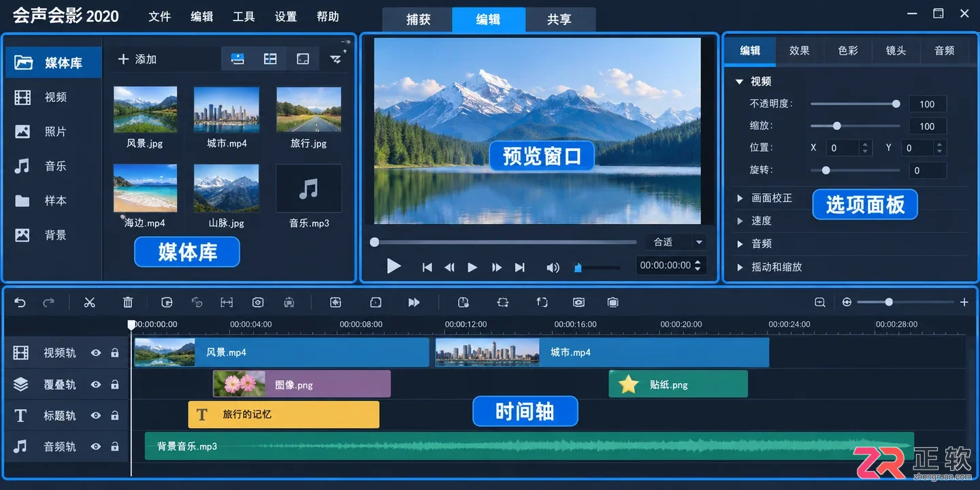Open the 色彩 tab in options panel

(x=848, y=50)
